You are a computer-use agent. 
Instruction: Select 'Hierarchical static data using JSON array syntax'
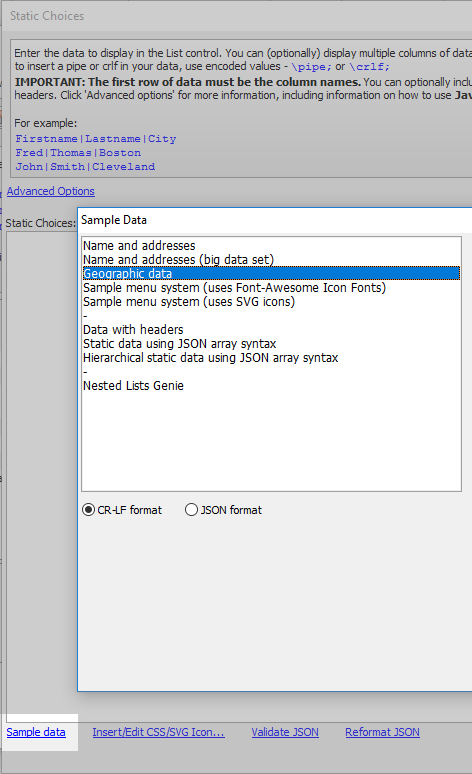coord(271,357)
